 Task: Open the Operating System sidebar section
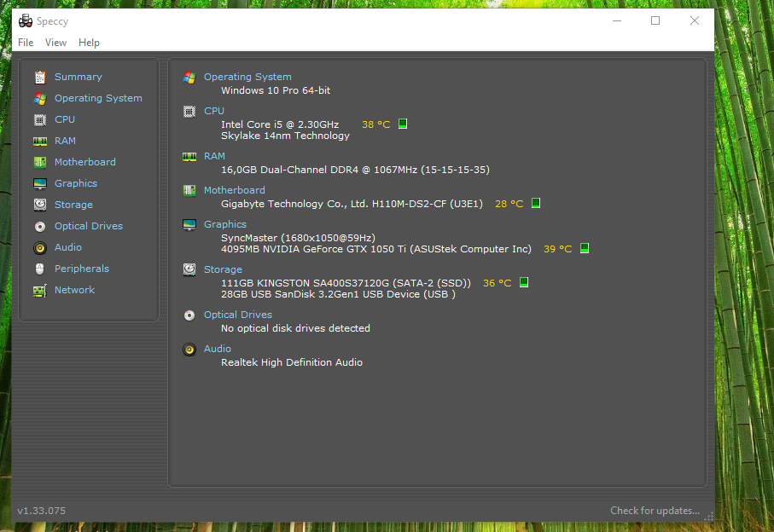(98, 98)
